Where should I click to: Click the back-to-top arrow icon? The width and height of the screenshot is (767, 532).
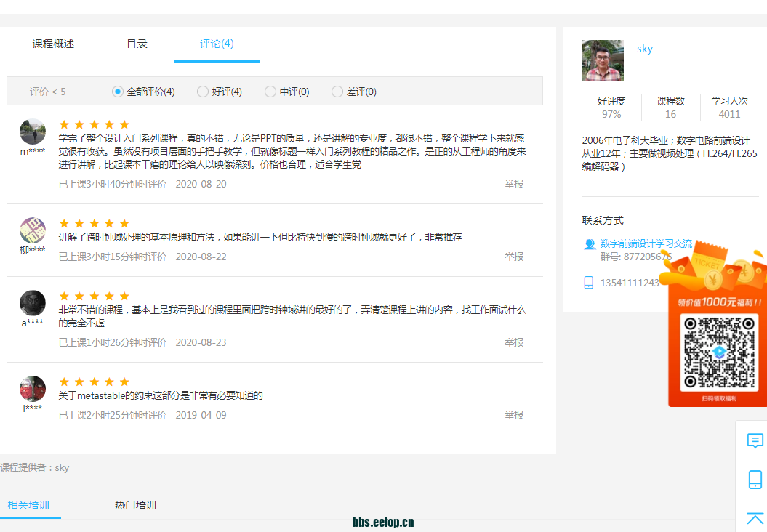click(755, 518)
